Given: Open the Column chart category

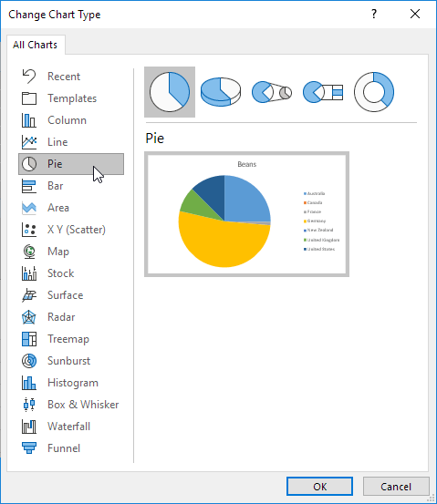Looking at the screenshot, I should [71, 120].
